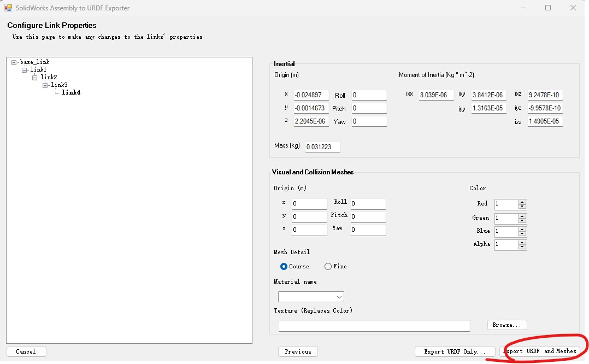Edit the ixx moment of inertia field
The height and width of the screenshot is (364, 589).
(436, 95)
